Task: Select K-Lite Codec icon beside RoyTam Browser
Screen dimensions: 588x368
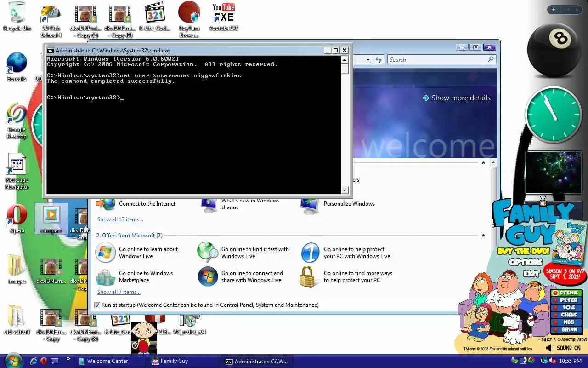Action: (x=155, y=17)
